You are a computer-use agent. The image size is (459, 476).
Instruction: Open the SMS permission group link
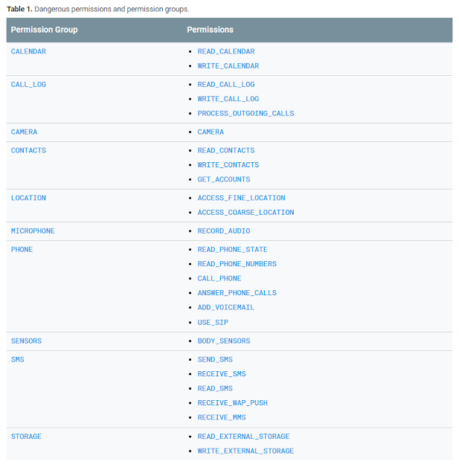tap(18, 359)
